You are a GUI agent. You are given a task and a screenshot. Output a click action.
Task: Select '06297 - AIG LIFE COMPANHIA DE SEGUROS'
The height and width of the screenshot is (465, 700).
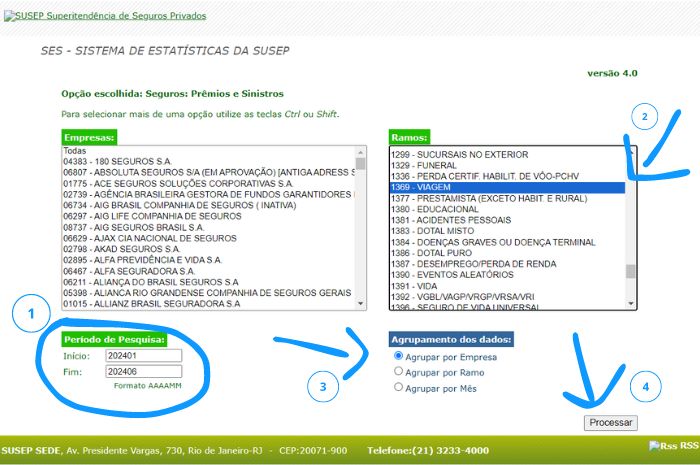click(x=208, y=216)
